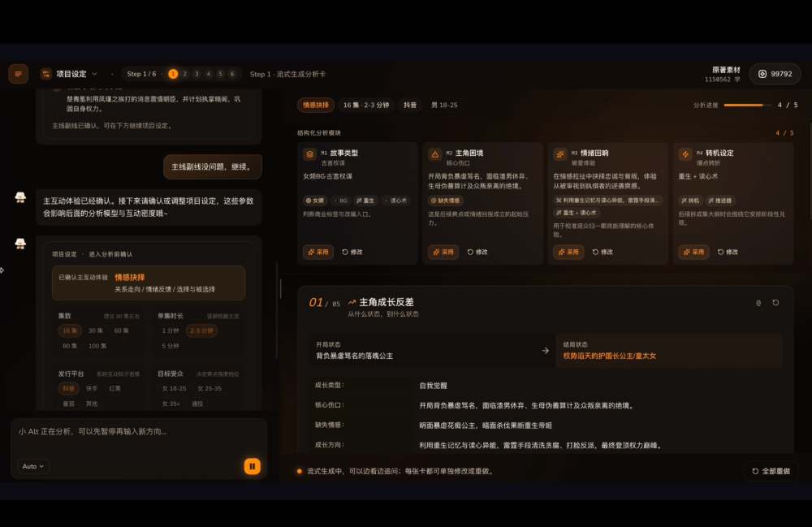Select 抖音 as release platform
The width and height of the screenshot is (812, 527).
coord(68,389)
